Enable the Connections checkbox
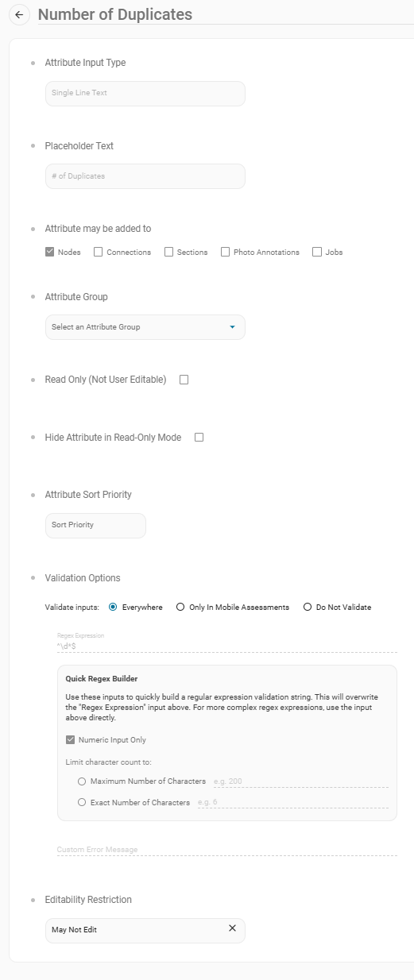 (x=98, y=252)
